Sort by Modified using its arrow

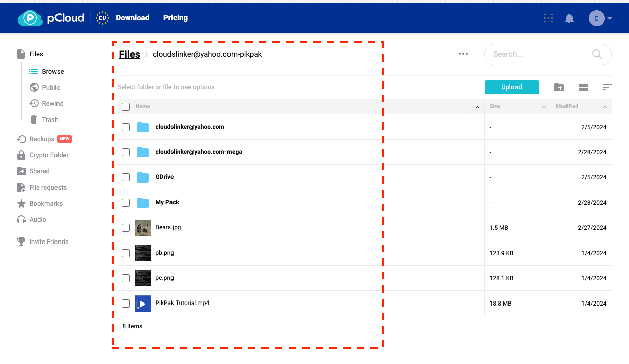[605, 107]
